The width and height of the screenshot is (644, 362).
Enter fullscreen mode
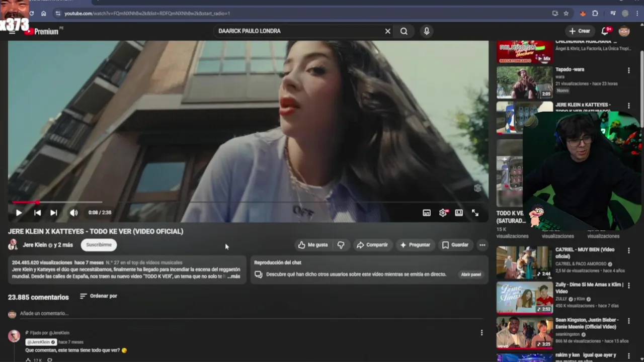[x=475, y=213]
